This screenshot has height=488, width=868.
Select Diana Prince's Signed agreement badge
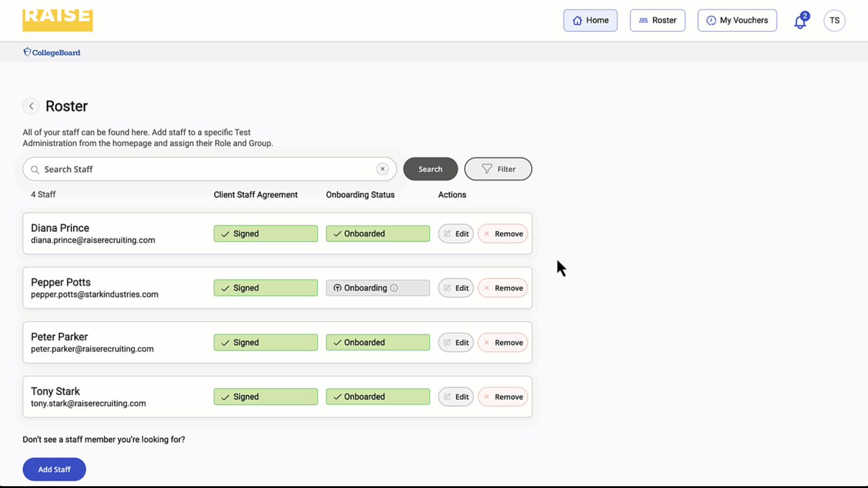coord(265,234)
